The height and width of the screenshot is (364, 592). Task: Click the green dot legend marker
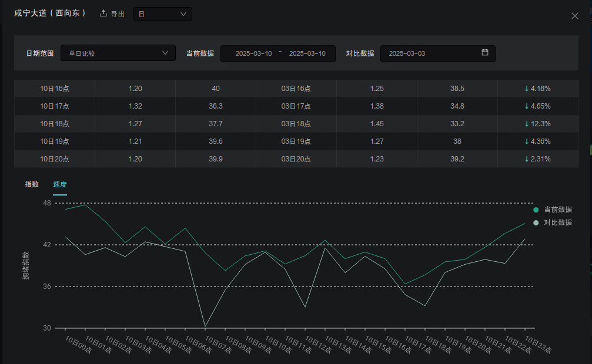[x=536, y=210]
